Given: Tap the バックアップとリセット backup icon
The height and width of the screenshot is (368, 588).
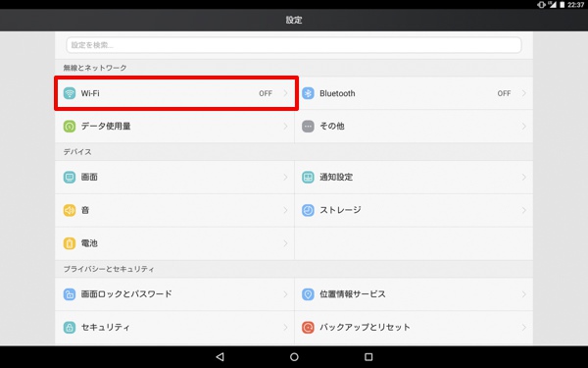Looking at the screenshot, I should coord(308,327).
